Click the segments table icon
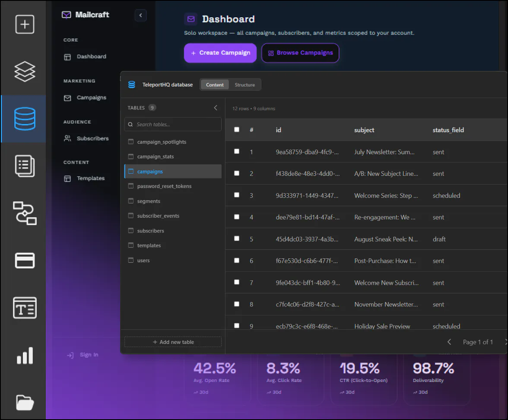 click(131, 201)
